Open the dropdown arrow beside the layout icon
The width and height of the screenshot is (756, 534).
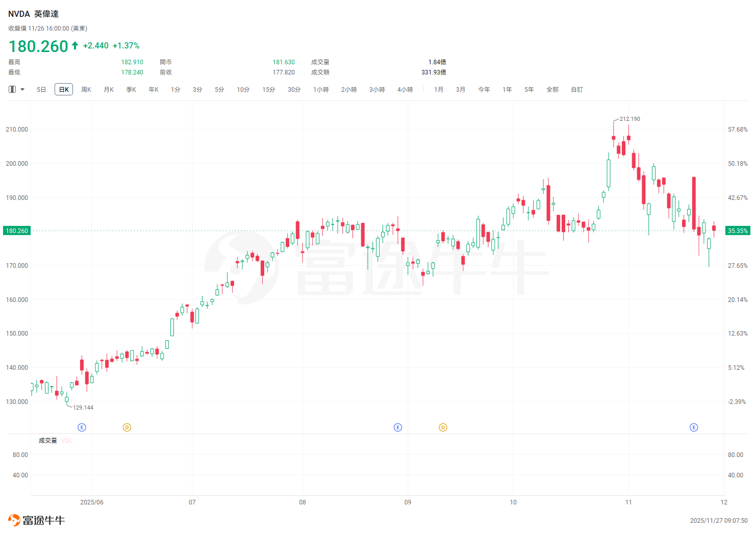(x=22, y=89)
